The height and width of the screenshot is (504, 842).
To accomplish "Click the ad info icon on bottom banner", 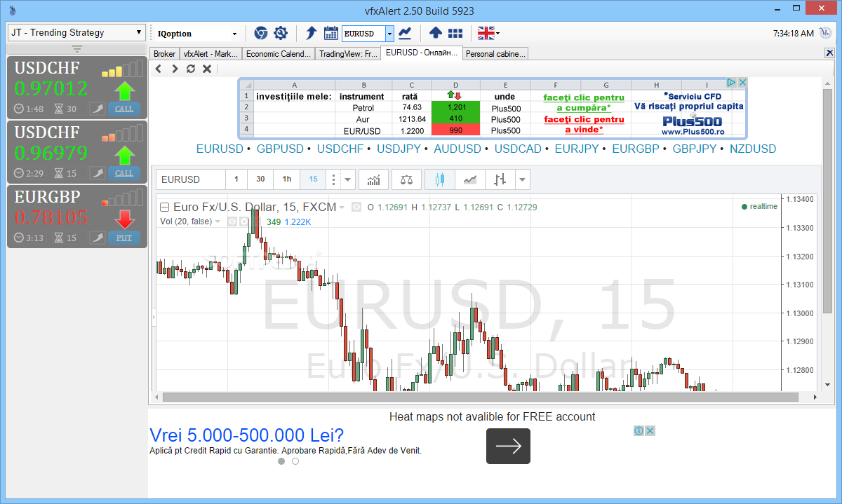I will coord(639,430).
